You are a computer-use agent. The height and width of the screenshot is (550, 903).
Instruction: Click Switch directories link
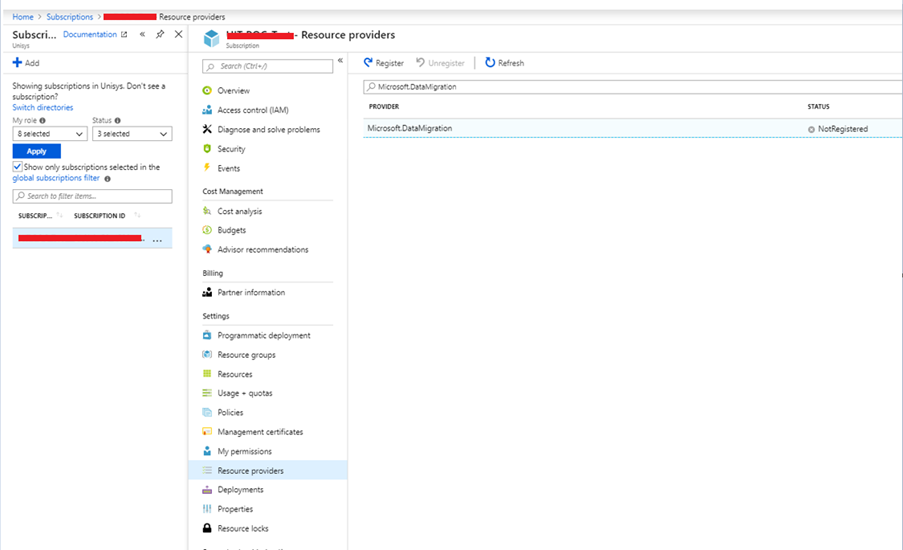tap(43, 108)
